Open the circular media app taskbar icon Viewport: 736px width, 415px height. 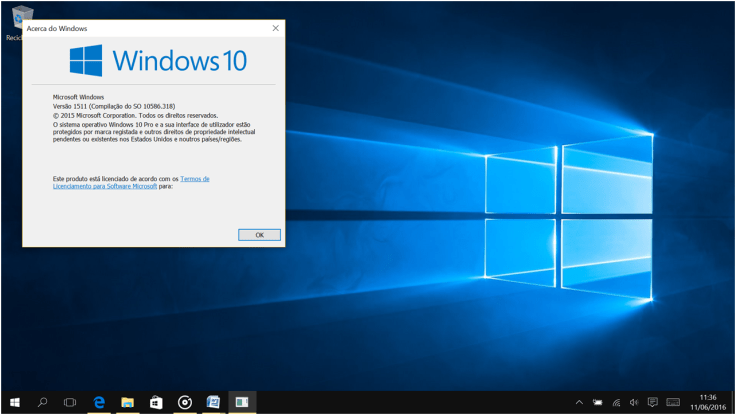(185, 402)
